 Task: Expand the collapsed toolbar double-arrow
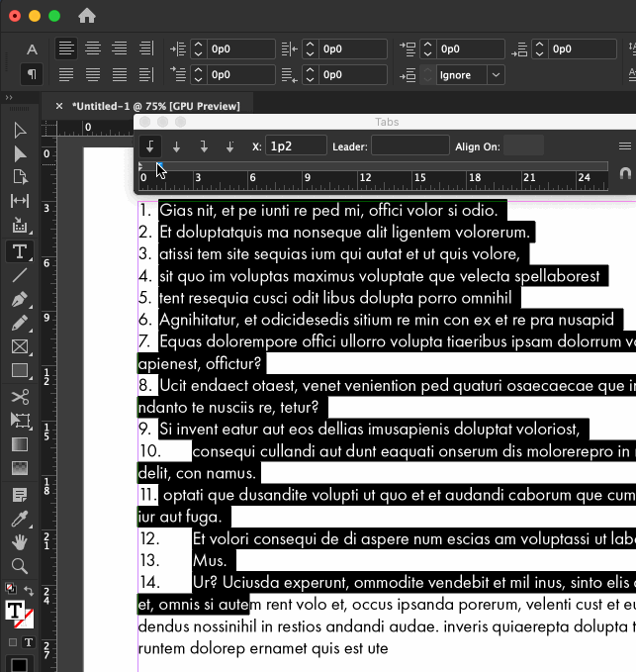tap(9, 98)
